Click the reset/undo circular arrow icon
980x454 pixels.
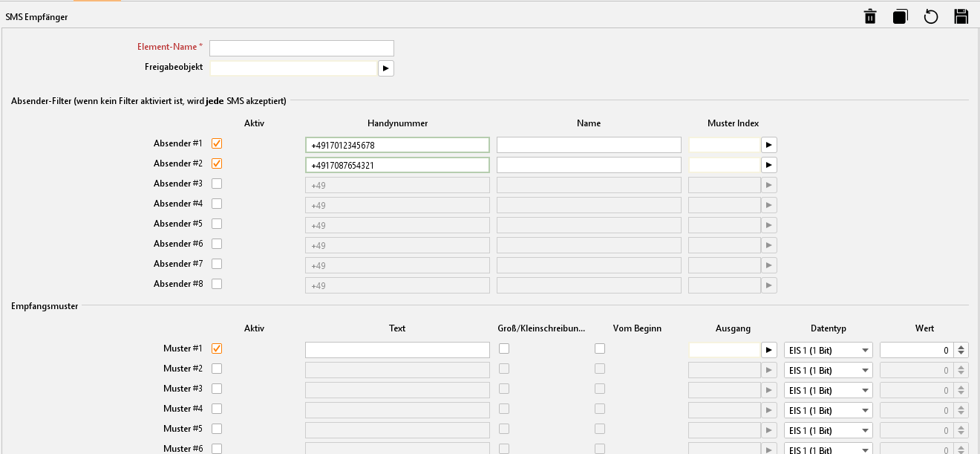tap(931, 17)
